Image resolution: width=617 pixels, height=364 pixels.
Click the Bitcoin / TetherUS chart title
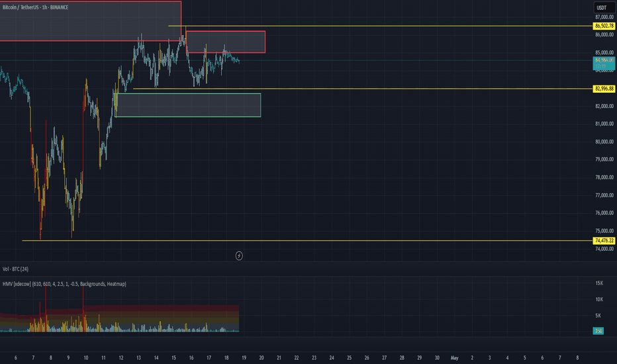click(x=35, y=7)
